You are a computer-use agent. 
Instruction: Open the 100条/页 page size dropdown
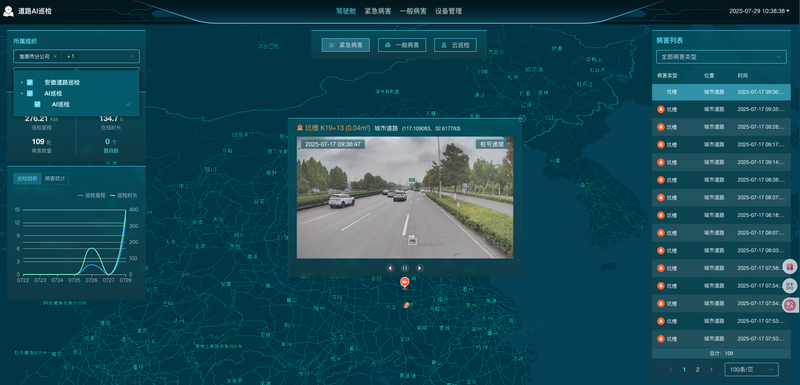752,369
